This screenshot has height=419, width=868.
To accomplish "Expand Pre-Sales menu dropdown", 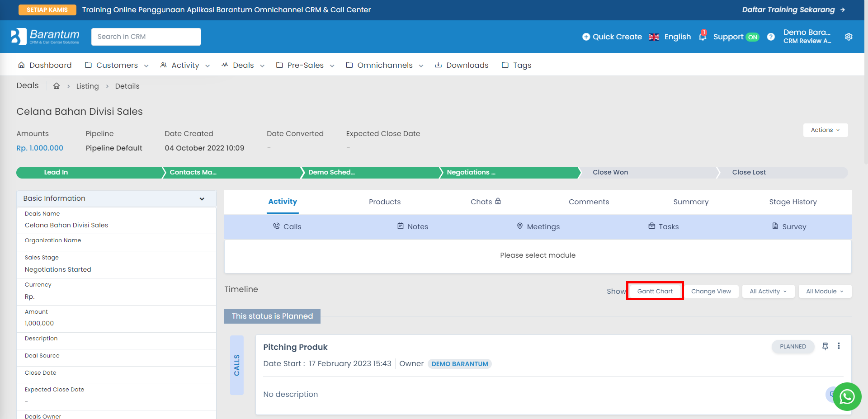I will (332, 66).
